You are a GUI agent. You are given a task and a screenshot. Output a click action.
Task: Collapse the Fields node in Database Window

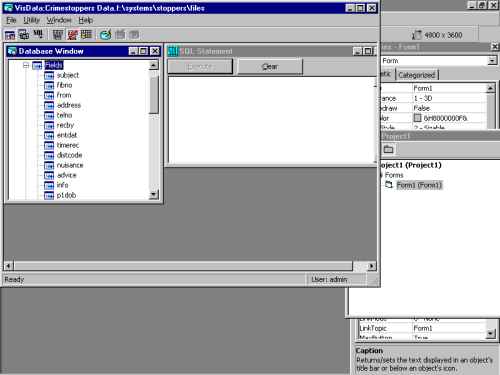pyautogui.click(x=26, y=65)
